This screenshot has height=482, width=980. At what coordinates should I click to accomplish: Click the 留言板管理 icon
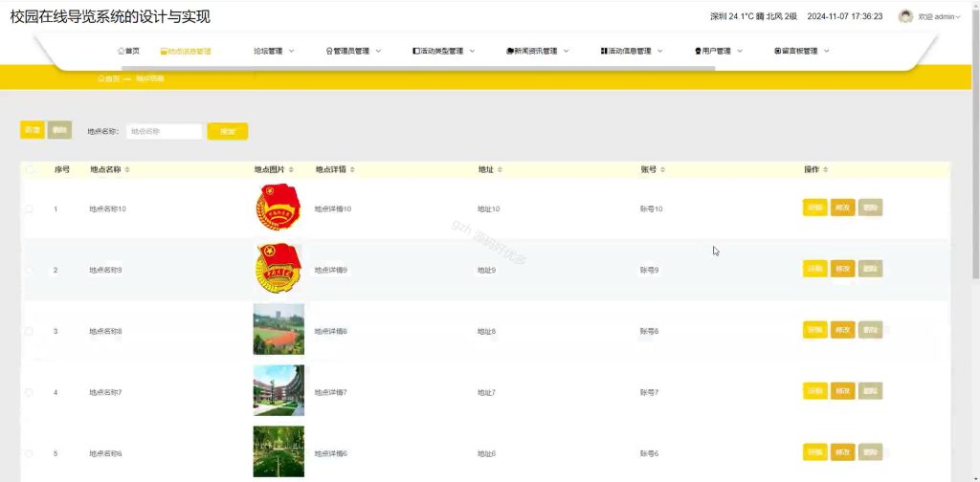(x=777, y=52)
